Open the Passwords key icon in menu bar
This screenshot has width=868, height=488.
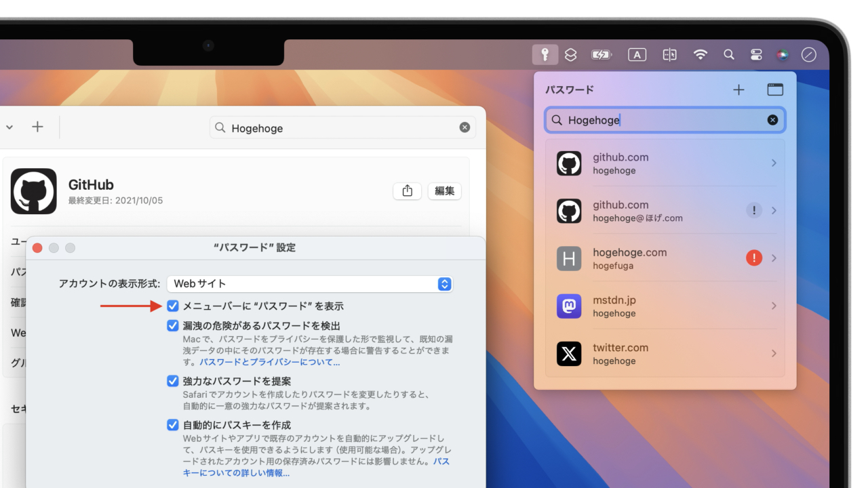point(545,55)
